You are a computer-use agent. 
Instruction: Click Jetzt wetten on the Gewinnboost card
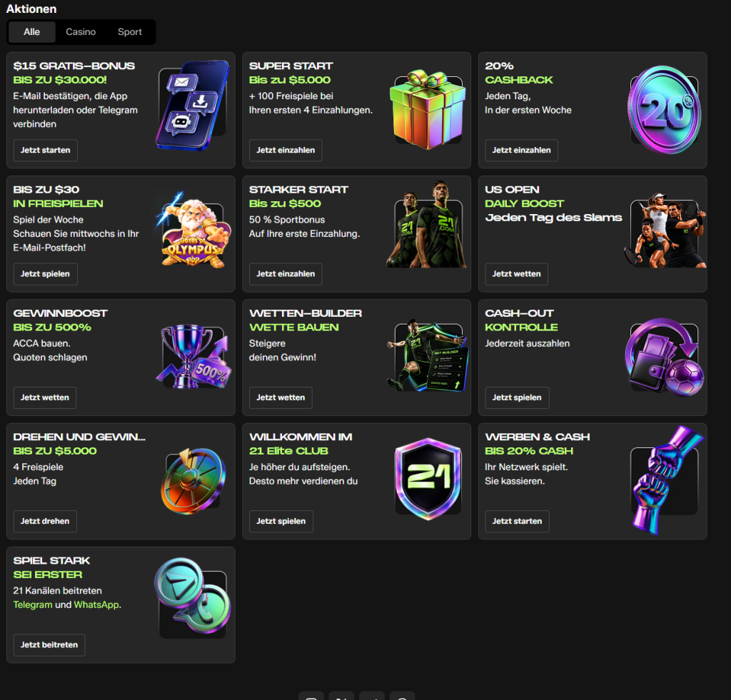[45, 397]
